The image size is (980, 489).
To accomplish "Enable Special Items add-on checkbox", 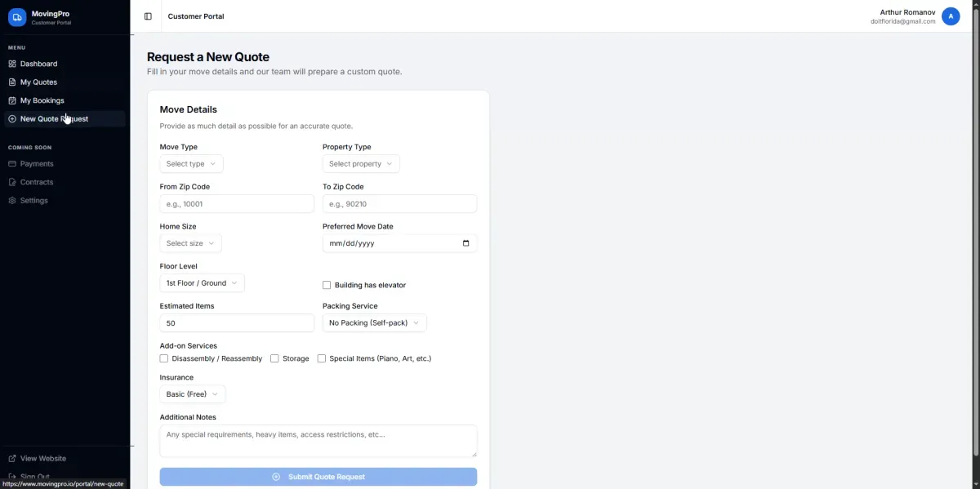I will [322, 358].
